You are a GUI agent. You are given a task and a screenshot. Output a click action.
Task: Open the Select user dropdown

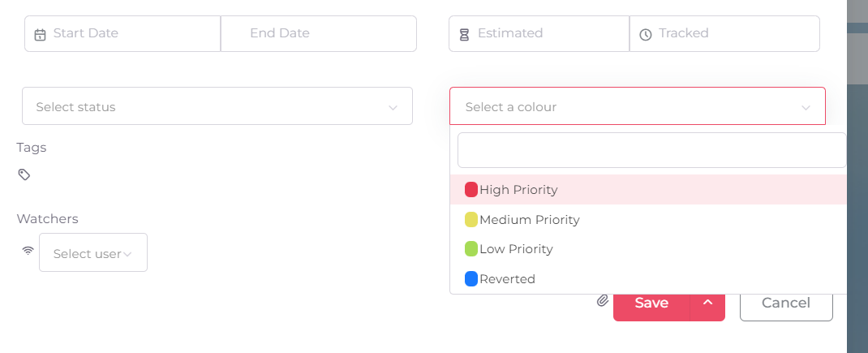(x=93, y=253)
